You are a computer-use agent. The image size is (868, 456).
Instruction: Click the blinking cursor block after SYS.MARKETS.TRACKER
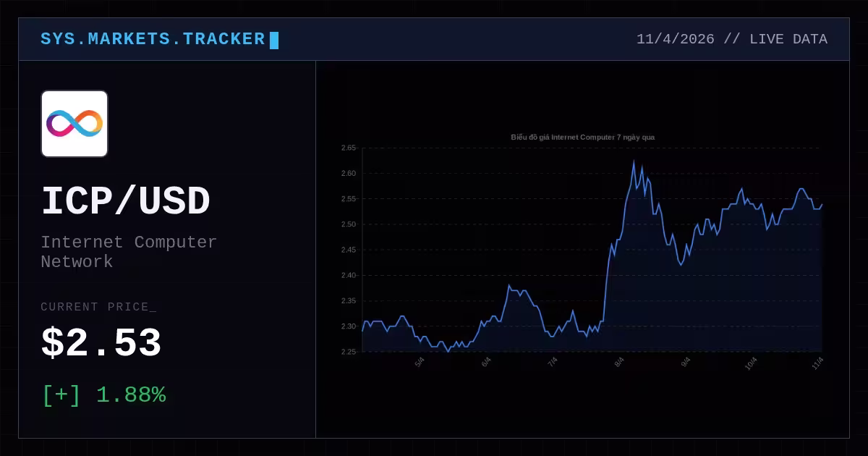274,41
